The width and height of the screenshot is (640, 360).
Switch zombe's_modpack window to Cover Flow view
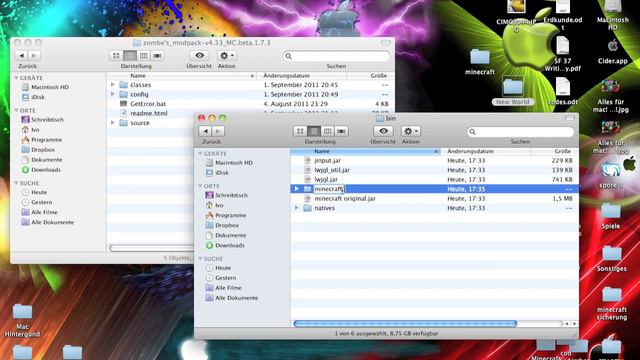(x=157, y=55)
